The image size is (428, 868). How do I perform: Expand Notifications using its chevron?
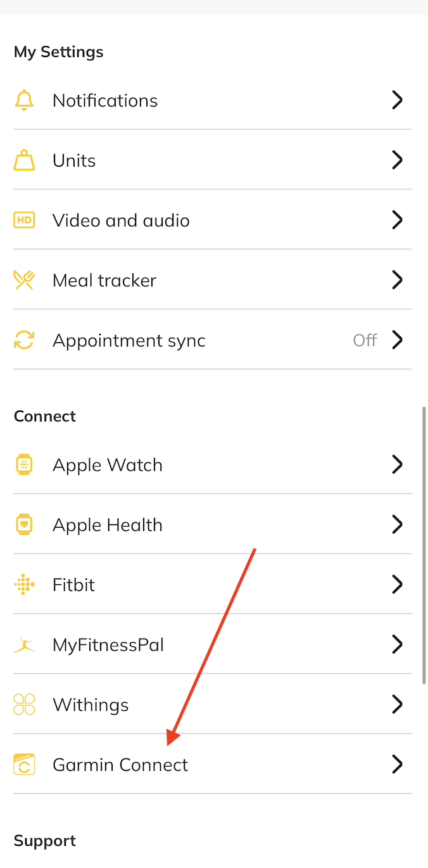pos(397,100)
